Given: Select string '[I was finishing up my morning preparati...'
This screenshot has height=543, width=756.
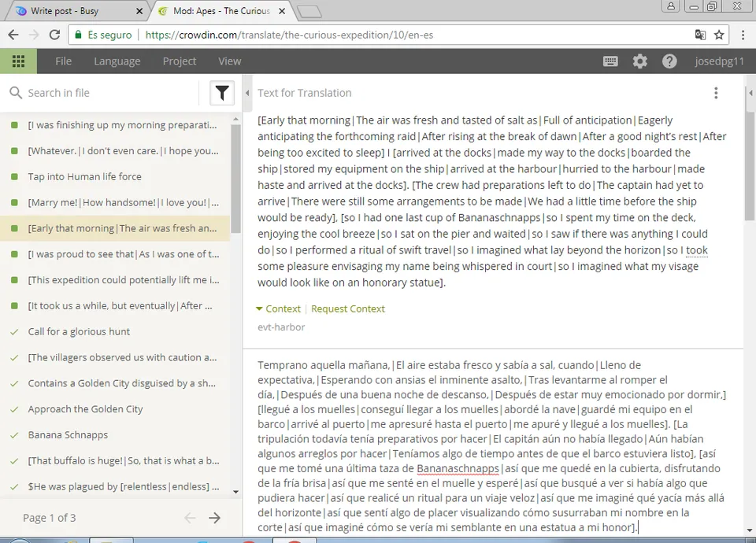Looking at the screenshot, I should [x=115, y=125].
